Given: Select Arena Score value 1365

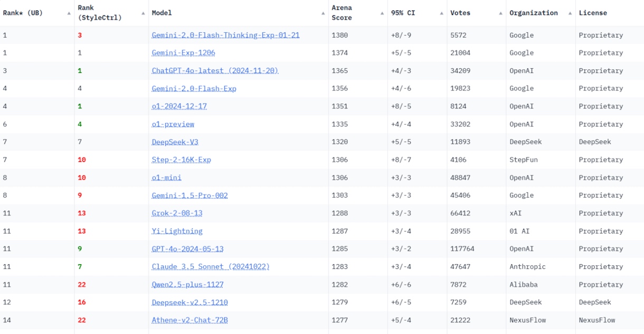Looking at the screenshot, I should coord(339,71).
